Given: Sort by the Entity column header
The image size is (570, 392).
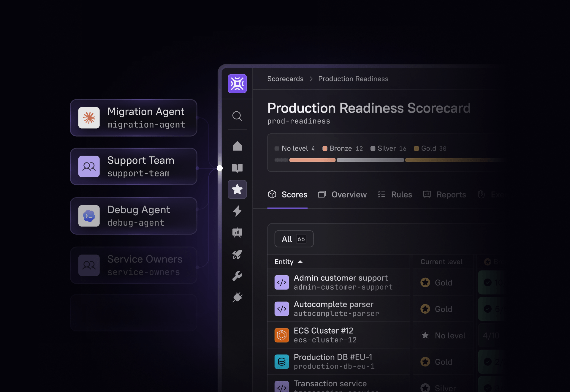Looking at the screenshot, I should [x=289, y=262].
